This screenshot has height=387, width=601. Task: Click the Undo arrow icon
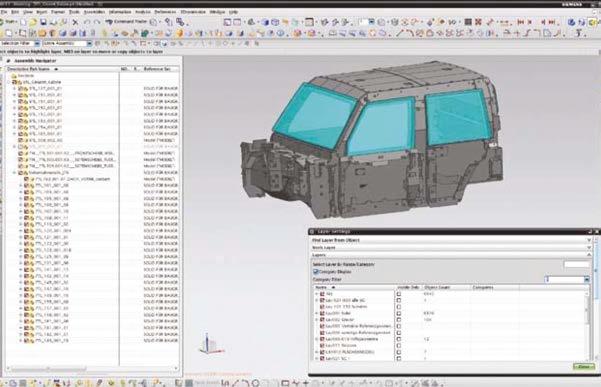tap(87, 22)
